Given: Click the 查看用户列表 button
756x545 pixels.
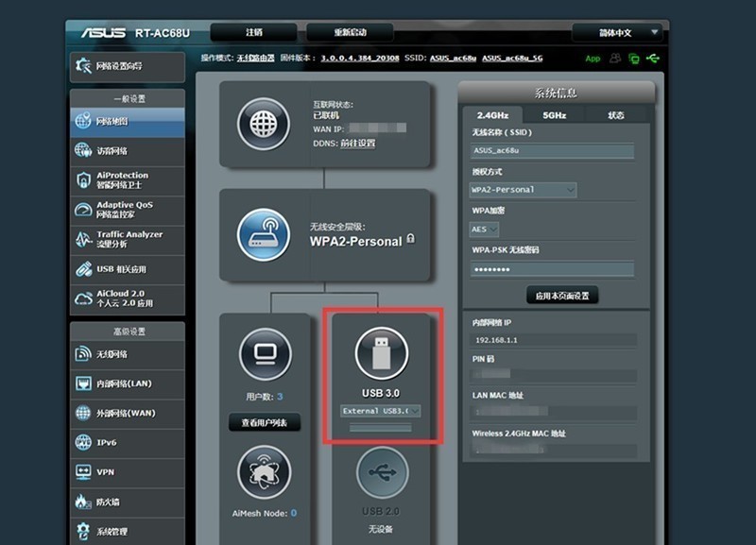Looking at the screenshot, I should [265, 422].
